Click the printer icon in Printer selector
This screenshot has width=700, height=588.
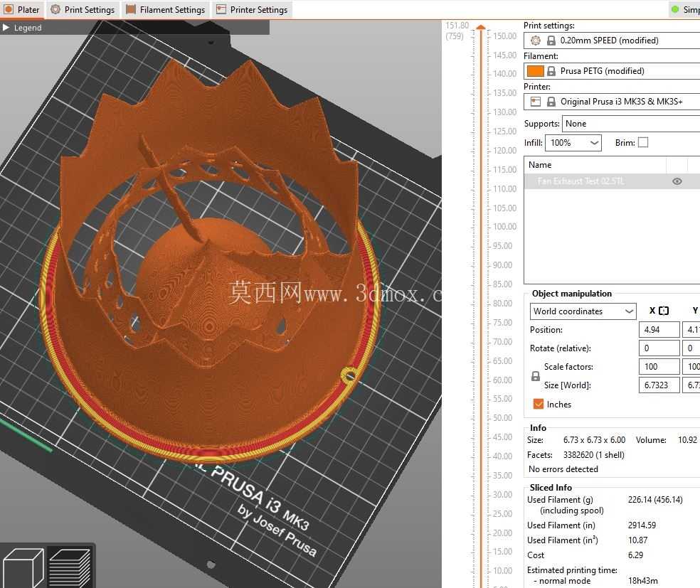click(x=535, y=102)
